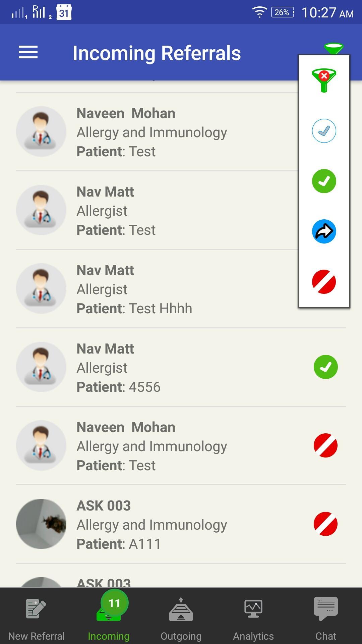Tap the calendar 31 icon in the status bar
Image resolution: width=362 pixels, height=644 pixels.
click(64, 12)
